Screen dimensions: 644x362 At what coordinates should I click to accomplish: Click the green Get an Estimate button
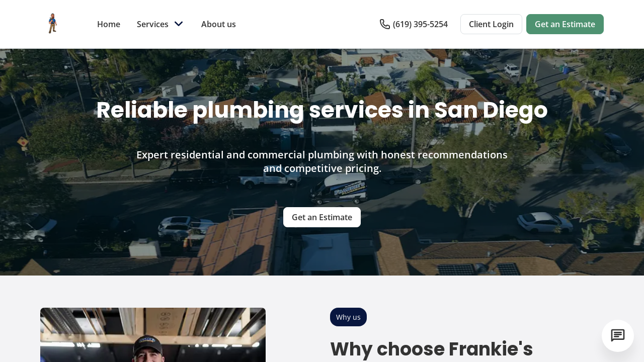click(565, 24)
